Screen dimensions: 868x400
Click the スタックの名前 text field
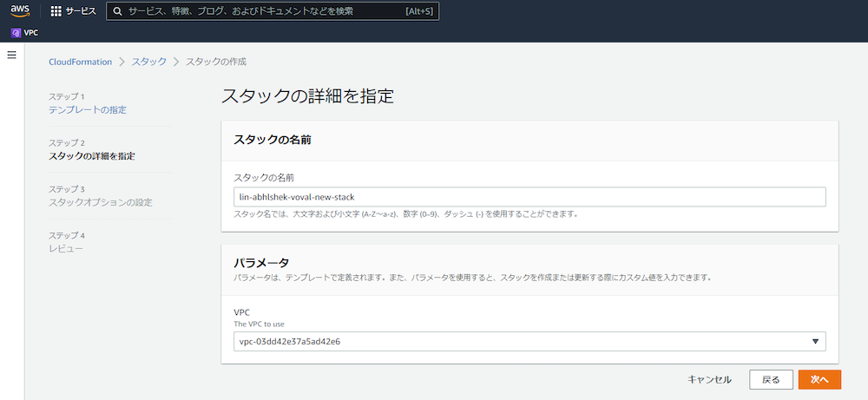(529, 197)
